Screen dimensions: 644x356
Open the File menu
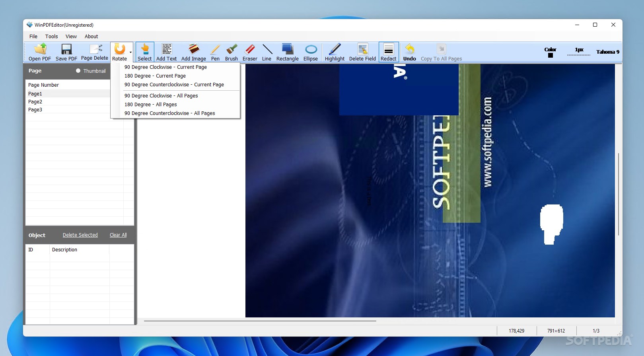33,36
